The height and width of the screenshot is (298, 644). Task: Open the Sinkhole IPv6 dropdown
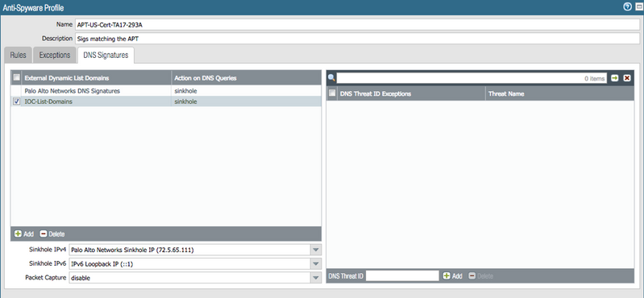pyautogui.click(x=315, y=264)
